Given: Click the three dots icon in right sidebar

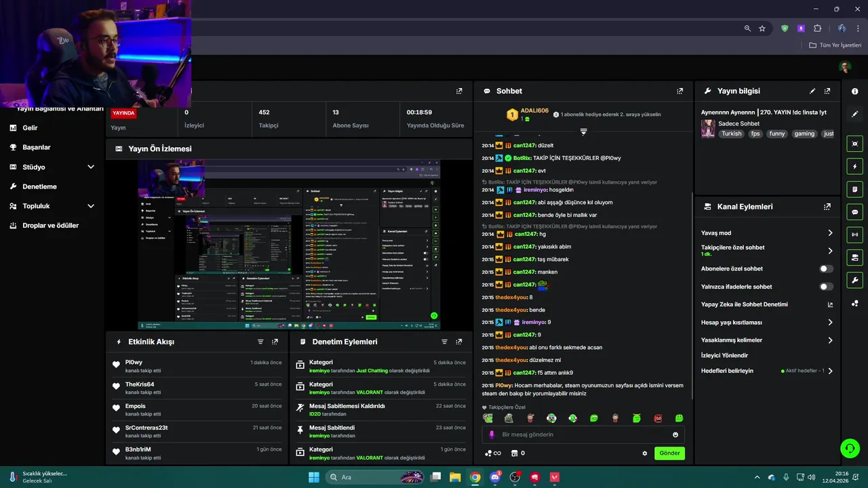Looking at the screenshot, I should click(x=854, y=304).
